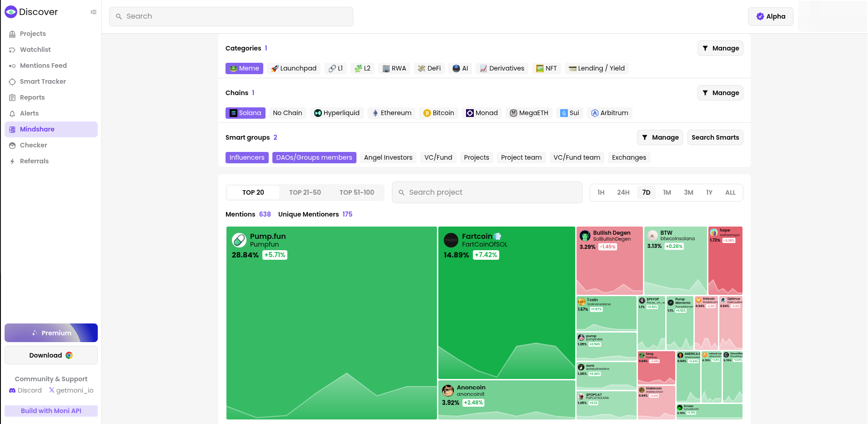Open Manage for Chains
Screen dimensions: 868x424
[x=720, y=93]
